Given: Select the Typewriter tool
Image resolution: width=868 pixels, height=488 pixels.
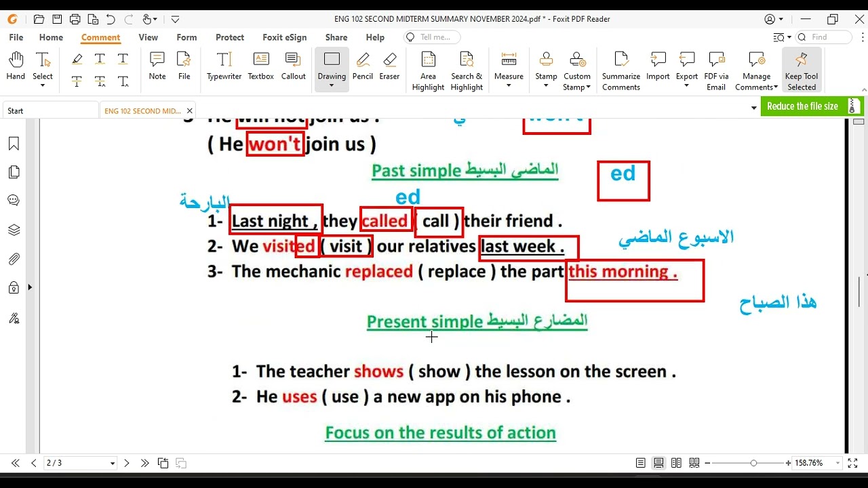Looking at the screenshot, I should [224, 66].
